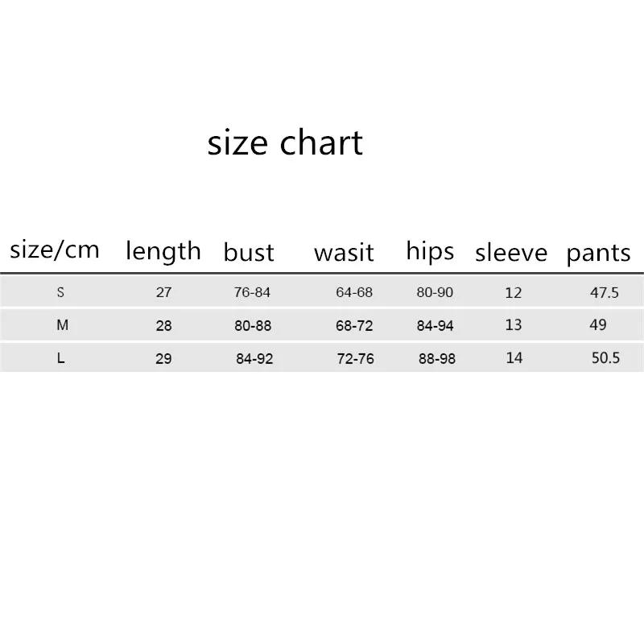Select the sleeve value 13
The width and height of the screenshot is (644, 644).
[514, 325]
